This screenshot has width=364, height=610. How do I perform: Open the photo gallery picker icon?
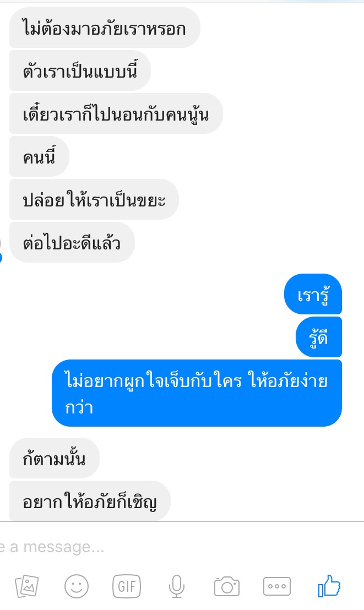(26, 586)
